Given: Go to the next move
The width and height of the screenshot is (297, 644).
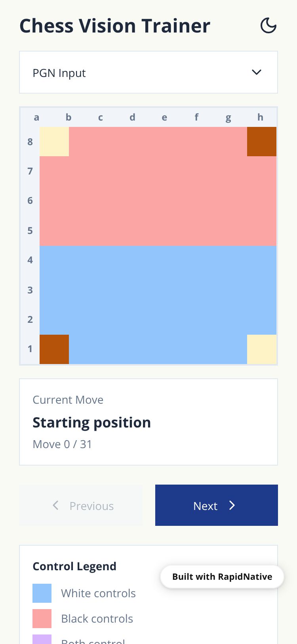Looking at the screenshot, I should click(216, 505).
